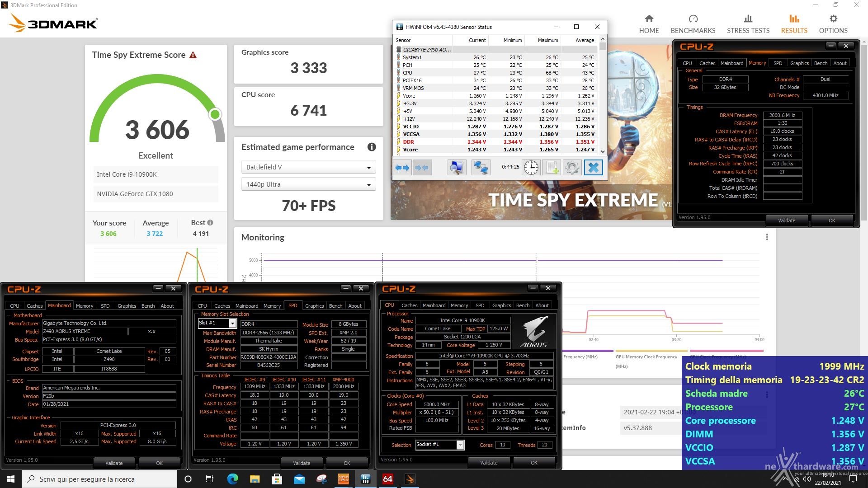Click the Windows search box
The width and height of the screenshot is (868, 488).
[99, 479]
